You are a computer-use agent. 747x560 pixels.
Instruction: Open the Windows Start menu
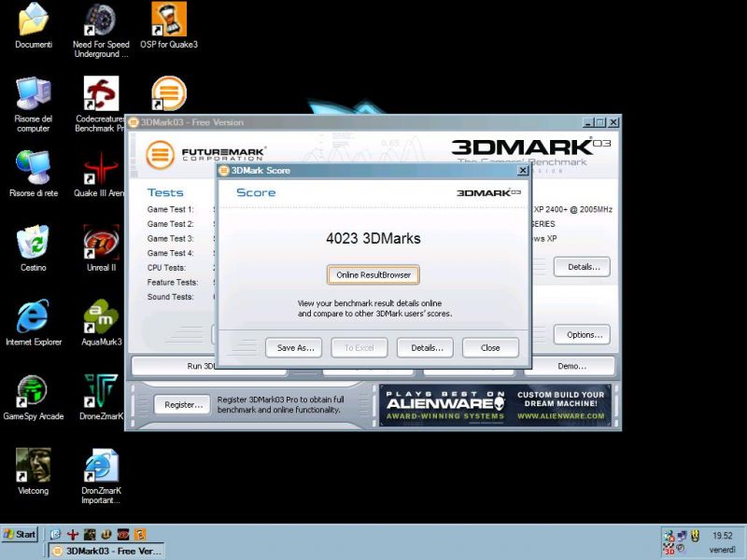coord(20,534)
